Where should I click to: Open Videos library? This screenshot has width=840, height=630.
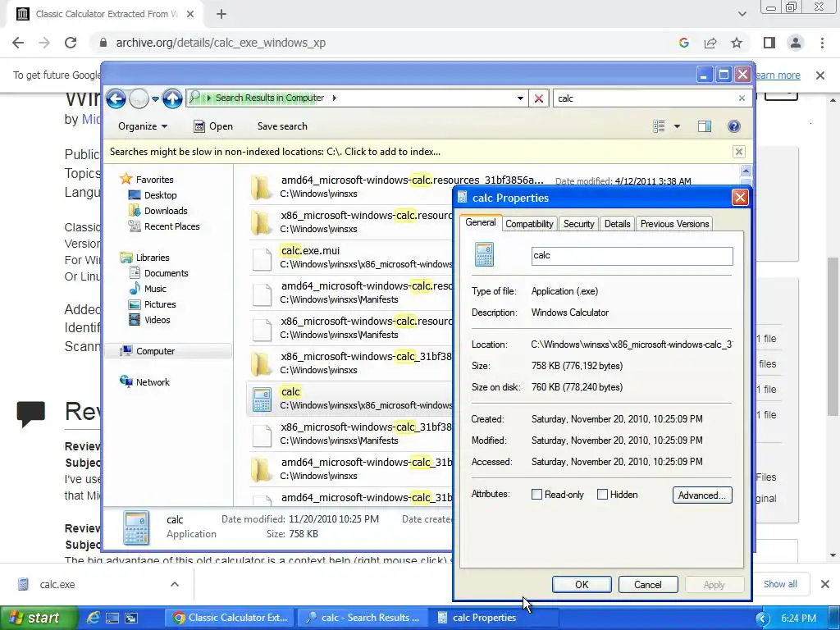157,320
